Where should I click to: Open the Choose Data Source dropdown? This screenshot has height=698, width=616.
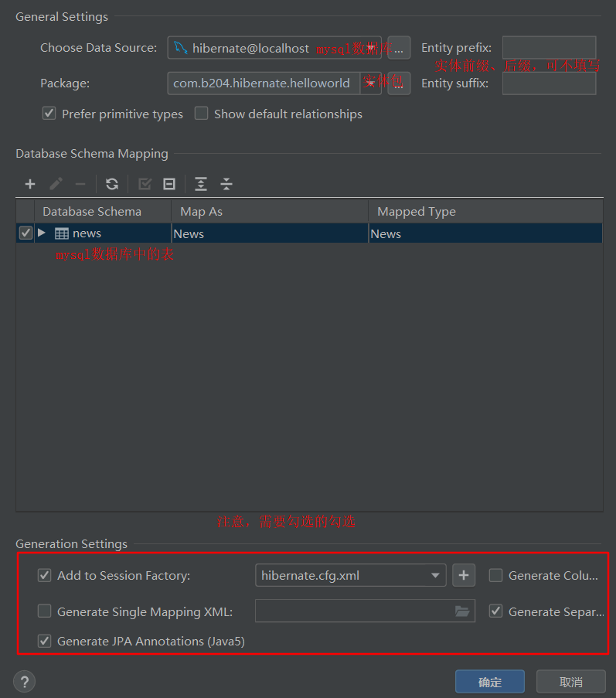(x=274, y=48)
